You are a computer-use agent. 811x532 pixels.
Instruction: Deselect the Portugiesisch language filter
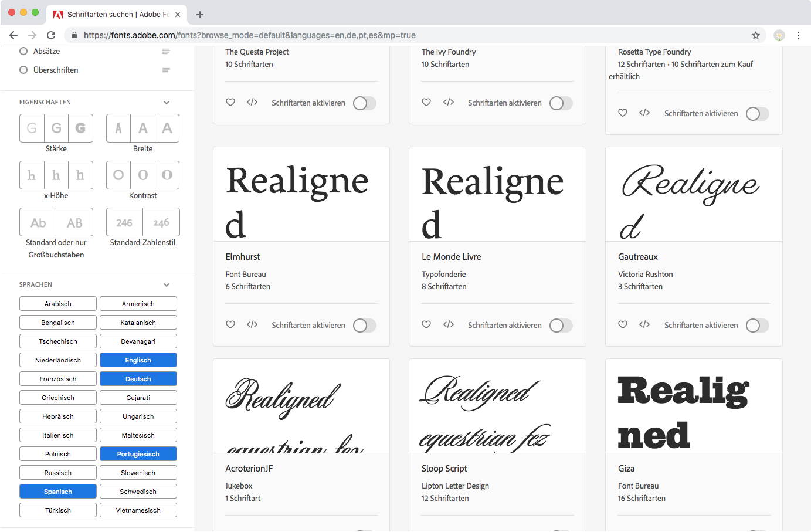point(138,454)
